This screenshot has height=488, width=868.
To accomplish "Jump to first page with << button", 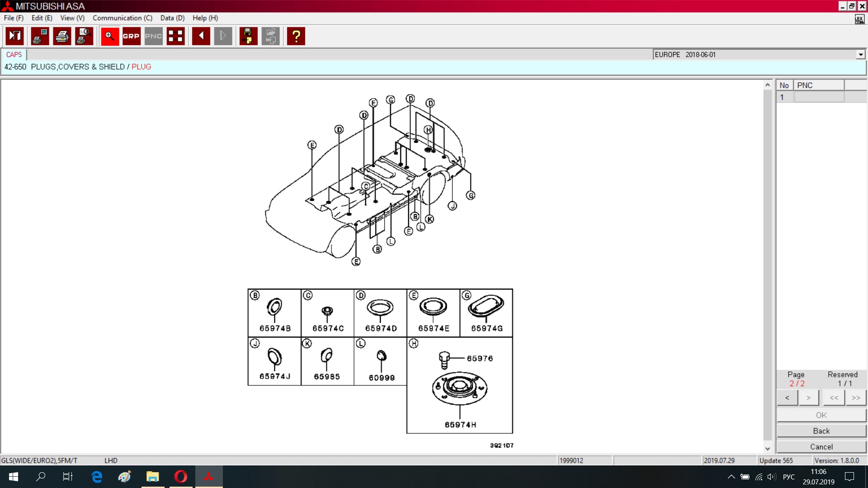I will (834, 398).
